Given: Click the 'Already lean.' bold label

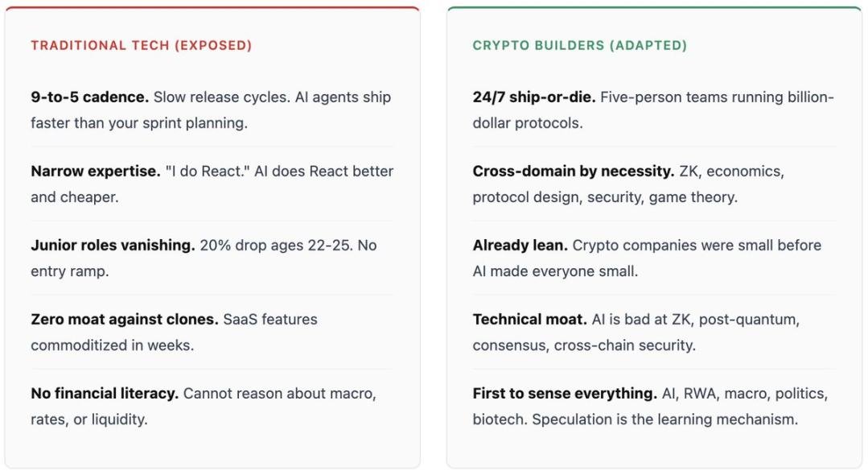Looking at the screenshot, I should (520, 246).
